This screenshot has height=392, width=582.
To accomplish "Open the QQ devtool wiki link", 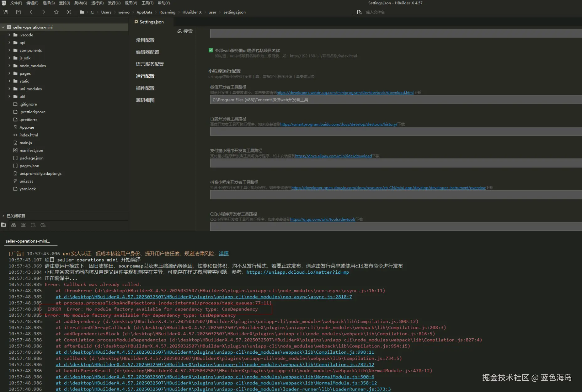I will click(323, 219).
